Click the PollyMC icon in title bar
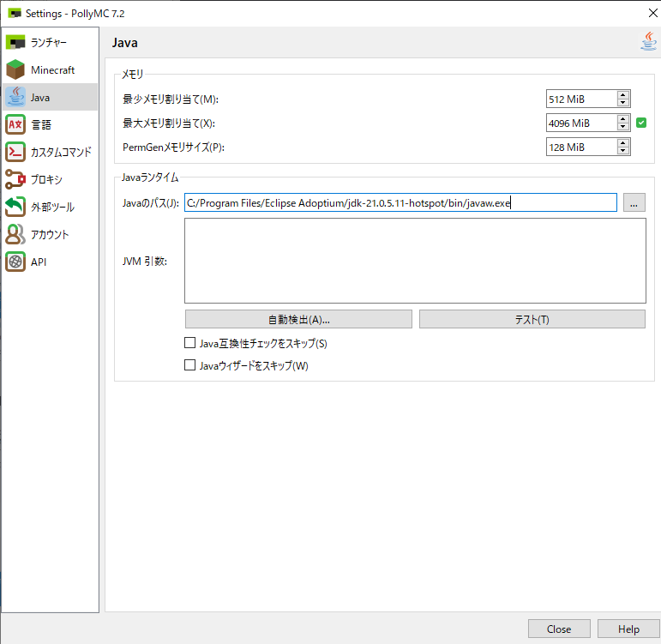This screenshot has width=661, height=644. point(15,14)
